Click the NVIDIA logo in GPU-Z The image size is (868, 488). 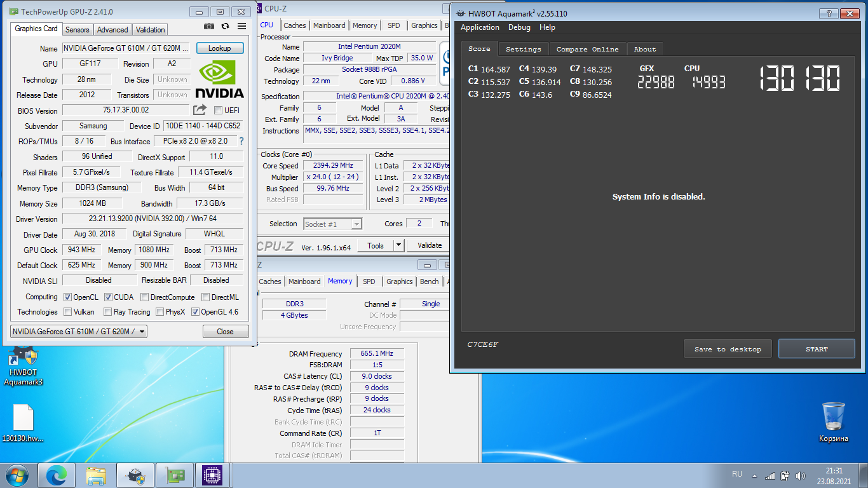pos(219,79)
